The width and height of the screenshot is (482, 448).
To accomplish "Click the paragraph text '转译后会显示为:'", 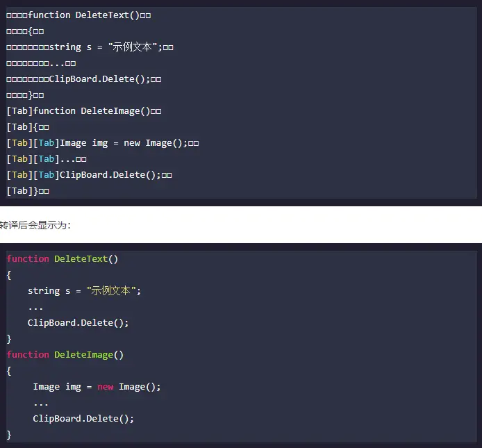I will click(35, 225).
